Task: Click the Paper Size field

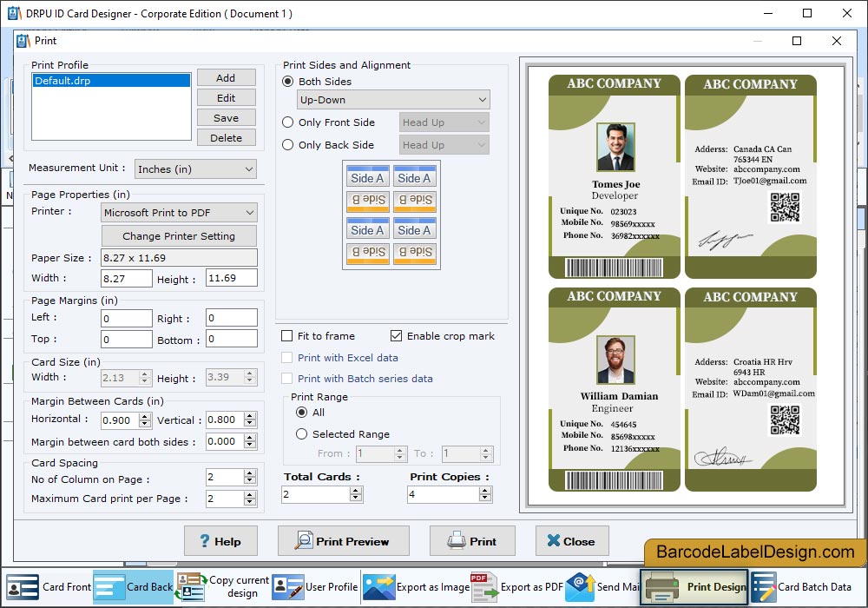Action: click(x=179, y=257)
